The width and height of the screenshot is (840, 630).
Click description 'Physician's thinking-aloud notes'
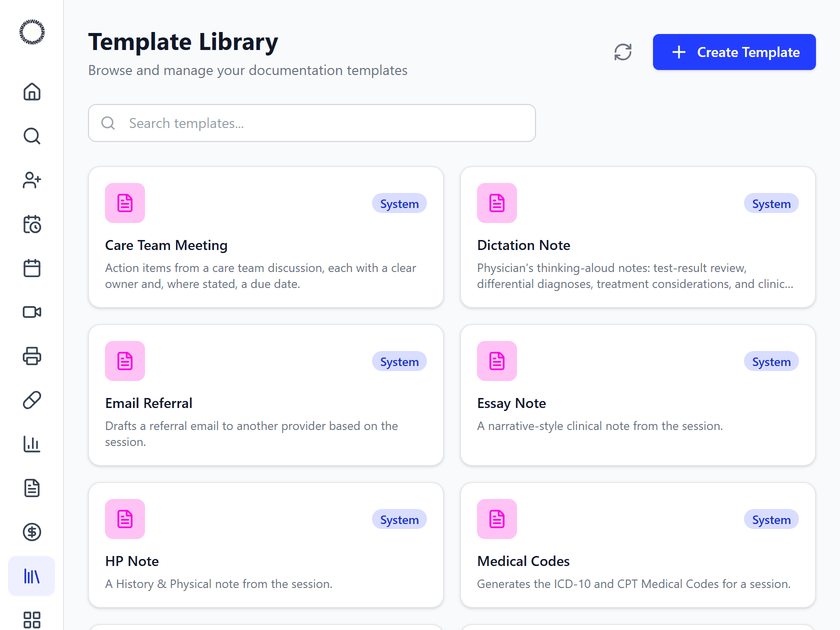(635, 276)
